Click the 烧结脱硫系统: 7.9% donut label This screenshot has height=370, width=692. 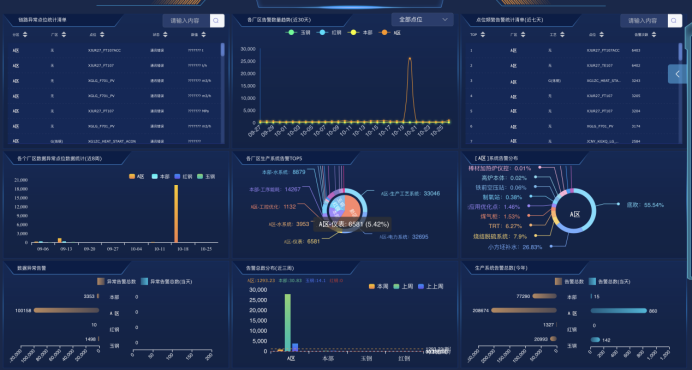coord(500,237)
